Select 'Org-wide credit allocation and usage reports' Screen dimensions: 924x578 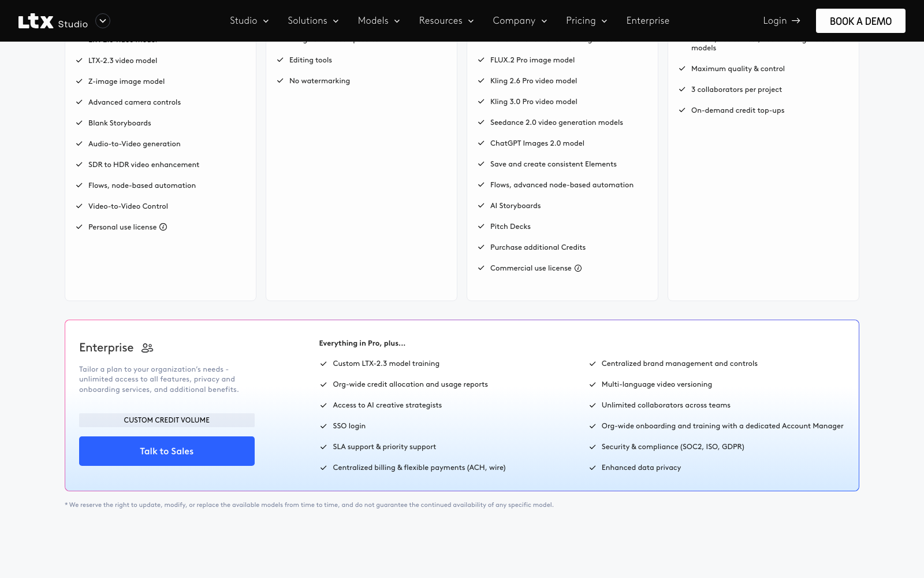tap(411, 384)
